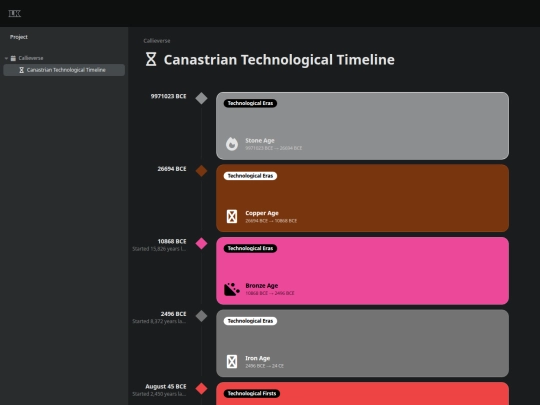This screenshot has height=405, width=540.
Task: Open the Iron Age event
Action: tap(362, 343)
